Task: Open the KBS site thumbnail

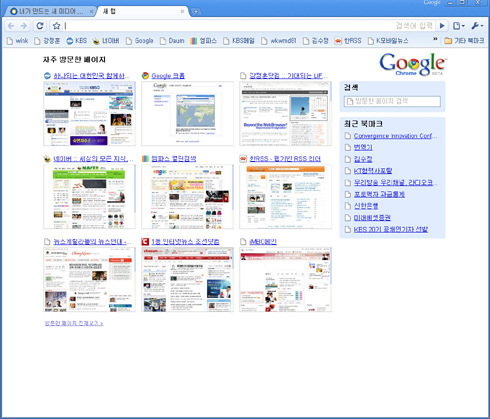Action: pos(89,114)
